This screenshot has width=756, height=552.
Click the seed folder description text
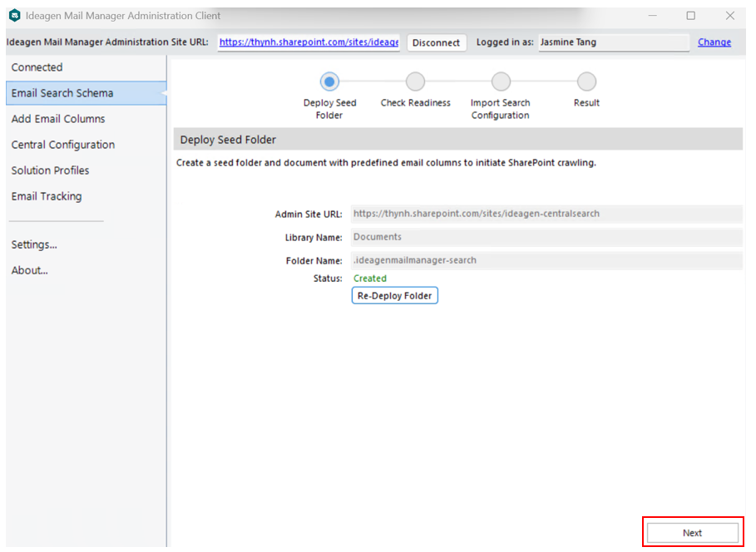point(386,163)
